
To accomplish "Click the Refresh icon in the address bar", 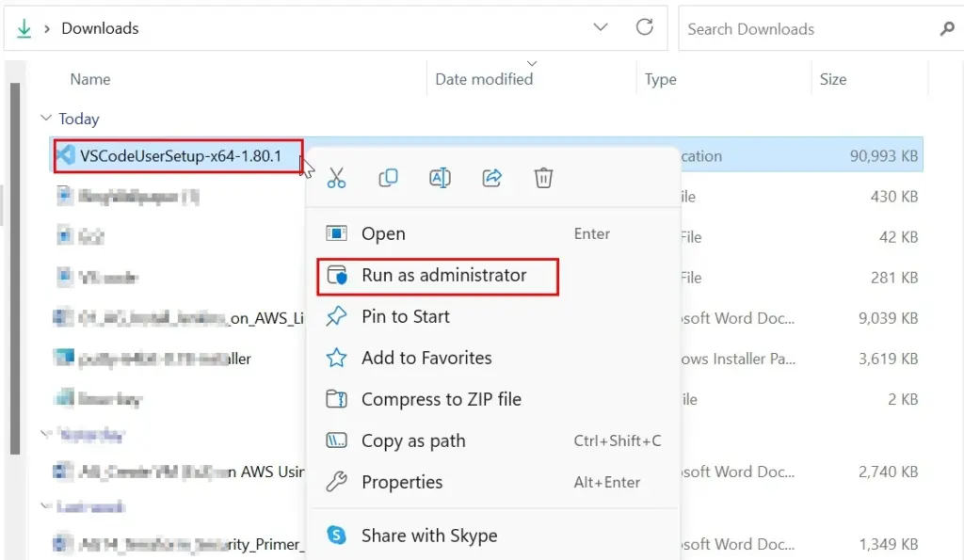I will [645, 28].
